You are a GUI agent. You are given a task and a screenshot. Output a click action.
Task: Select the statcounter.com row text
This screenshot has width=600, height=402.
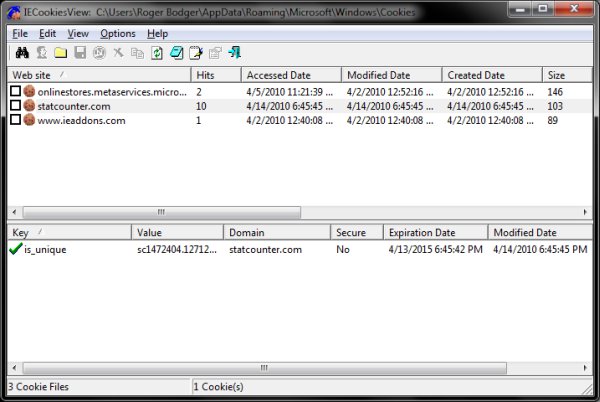74,106
